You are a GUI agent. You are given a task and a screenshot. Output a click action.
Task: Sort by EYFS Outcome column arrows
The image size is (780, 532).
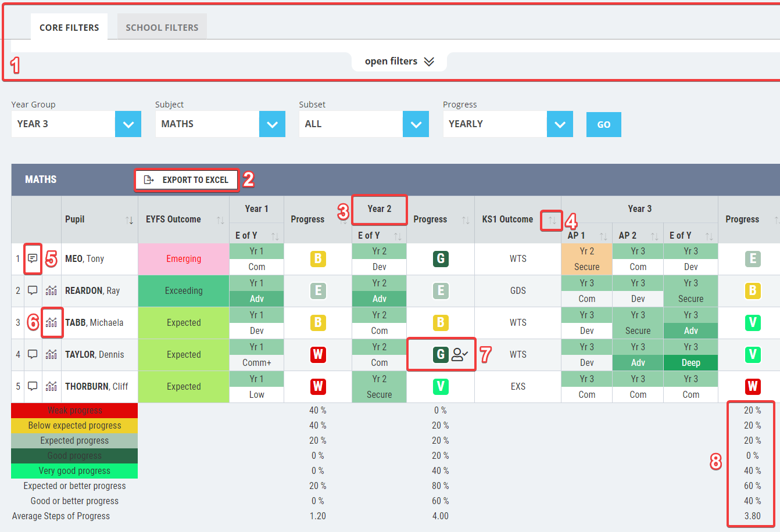(x=220, y=220)
